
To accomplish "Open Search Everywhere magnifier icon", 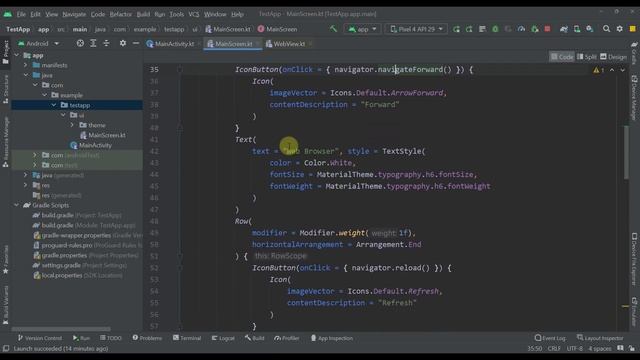I will tap(606, 29).
